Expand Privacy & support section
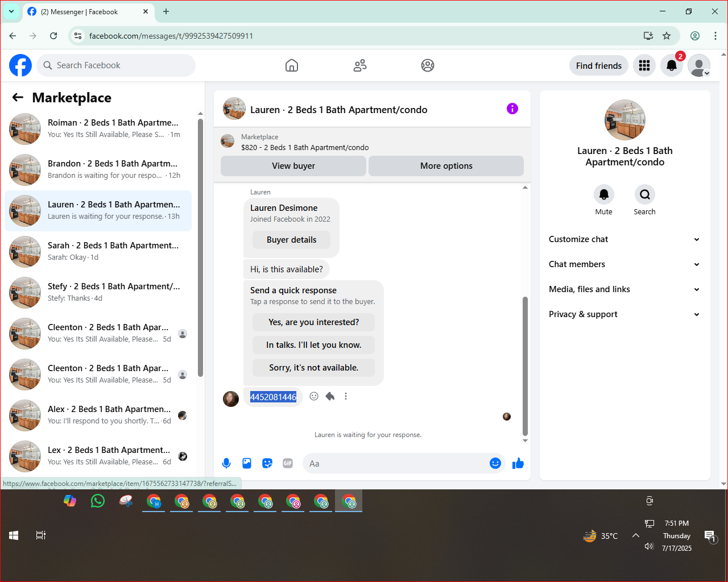This screenshot has height=582, width=728. click(624, 314)
